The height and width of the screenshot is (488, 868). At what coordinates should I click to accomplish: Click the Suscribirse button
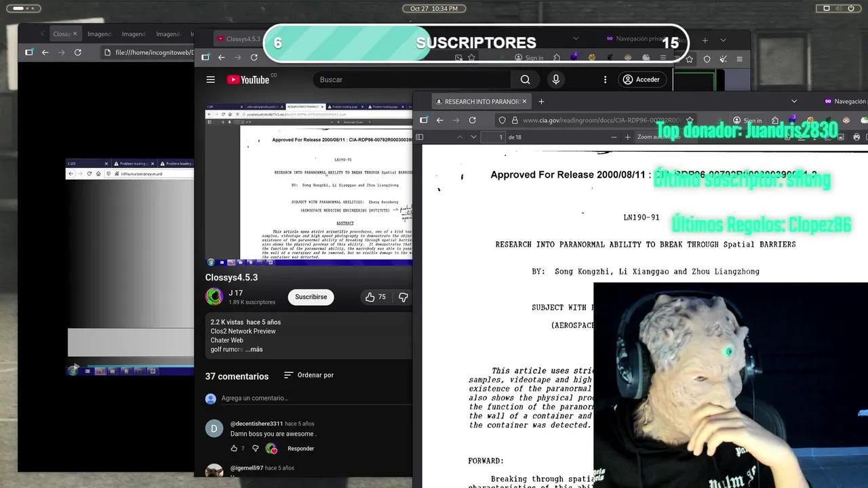tap(311, 297)
